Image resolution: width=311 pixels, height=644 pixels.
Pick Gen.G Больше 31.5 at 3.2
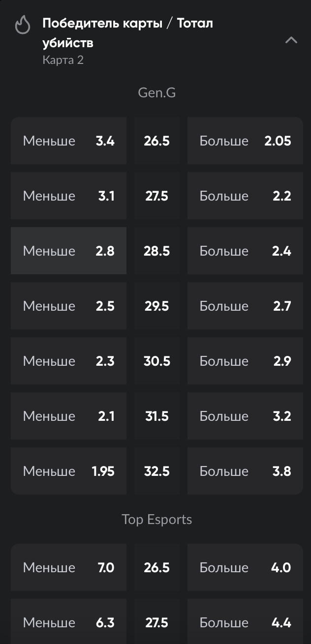pos(245,416)
